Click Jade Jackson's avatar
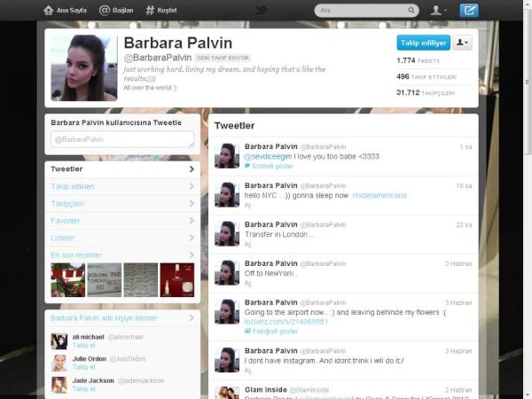Viewport: 532px width, 399px height. [59, 385]
